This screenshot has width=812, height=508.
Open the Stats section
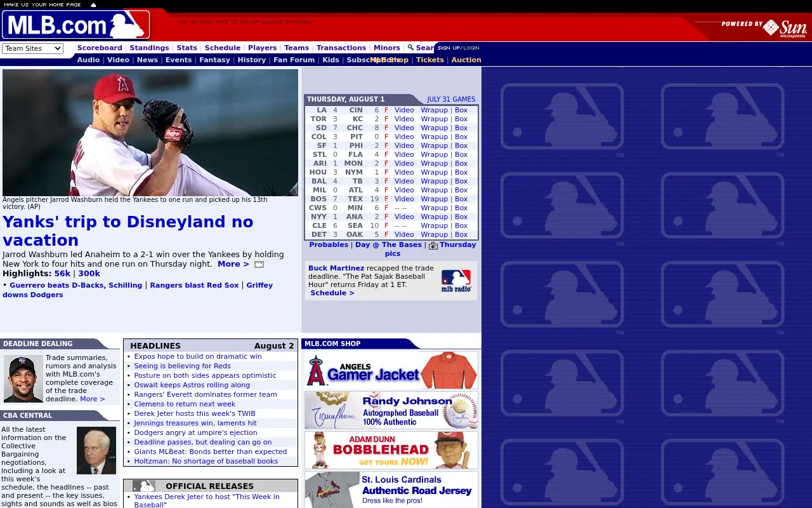pos(187,48)
